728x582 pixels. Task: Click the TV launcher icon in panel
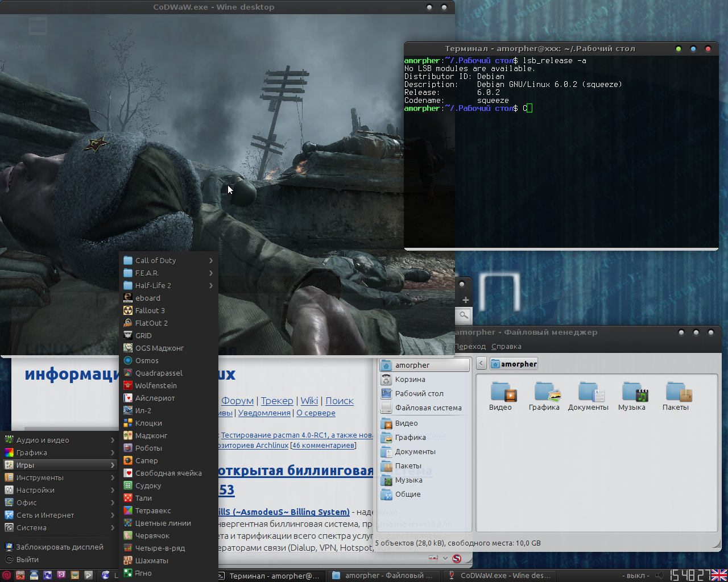click(75, 575)
